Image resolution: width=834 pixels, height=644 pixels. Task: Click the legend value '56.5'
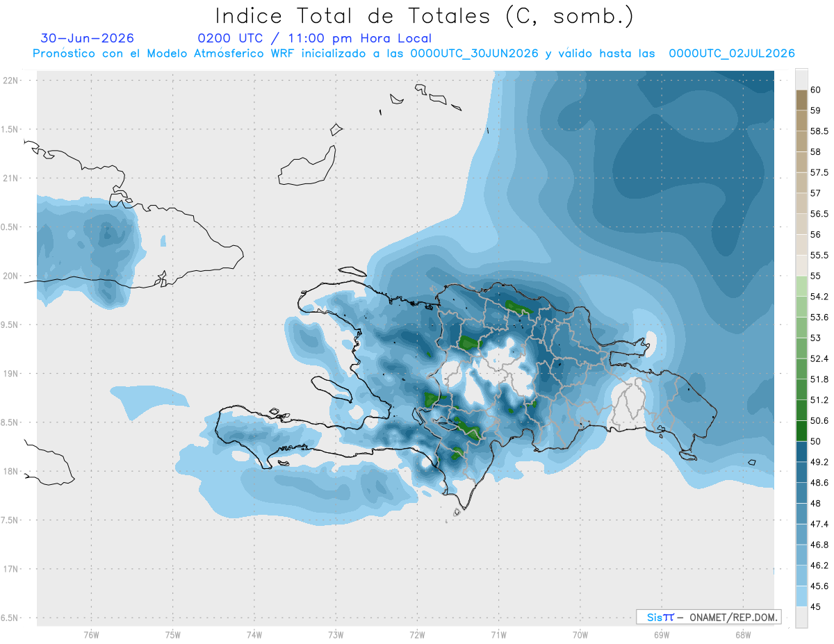(819, 214)
